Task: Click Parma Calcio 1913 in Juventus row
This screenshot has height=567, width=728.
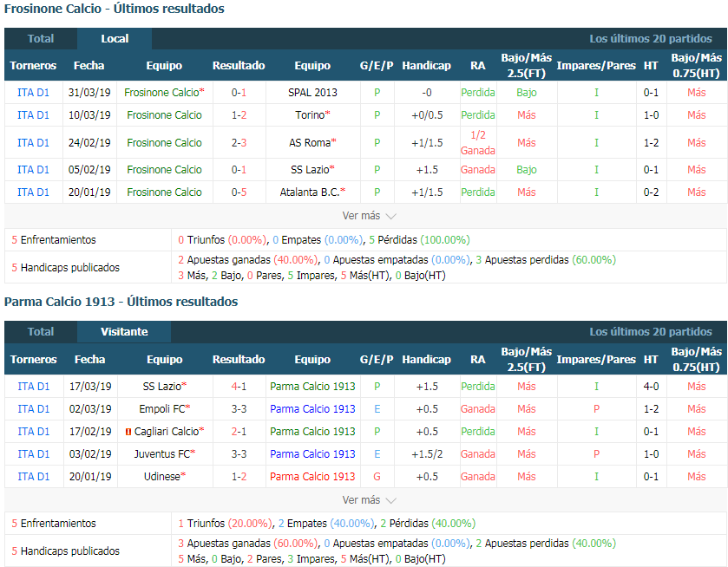Action: pyautogui.click(x=312, y=453)
